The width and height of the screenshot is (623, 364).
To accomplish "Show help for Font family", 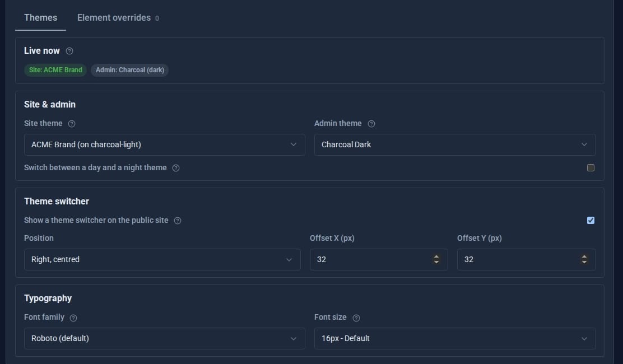I will [73, 318].
